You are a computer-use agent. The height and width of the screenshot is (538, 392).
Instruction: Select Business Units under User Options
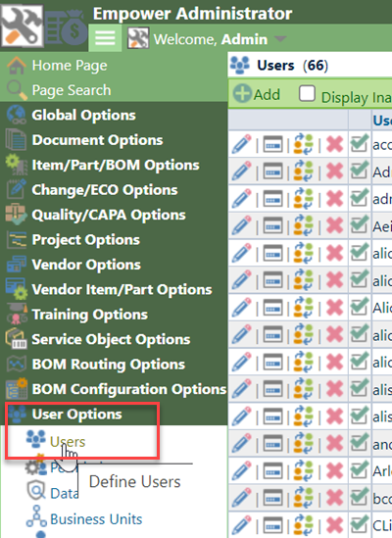(96, 519)
